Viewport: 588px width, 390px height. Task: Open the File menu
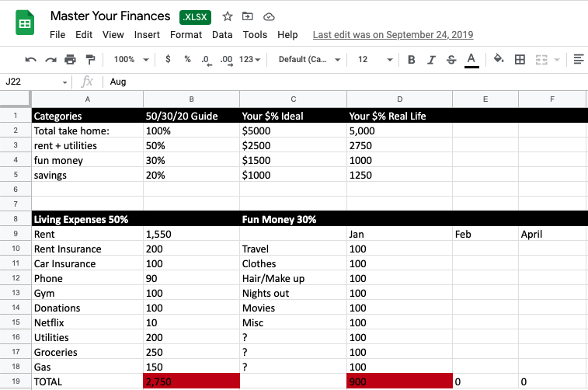point(57,35)
